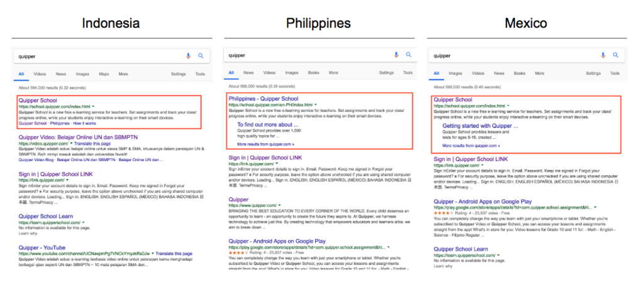
Task: Click the search magnifier icon in Philippines panel
Action: point(409,55)
